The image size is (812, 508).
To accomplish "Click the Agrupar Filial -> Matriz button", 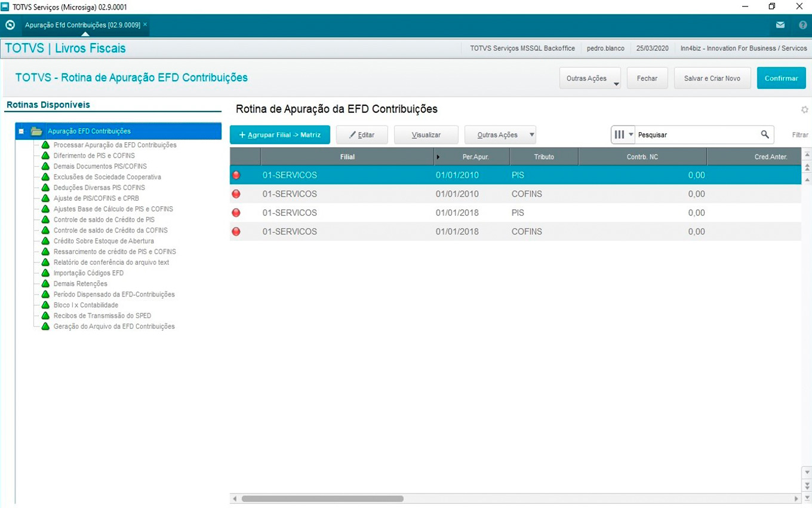I will click(279, 135).
